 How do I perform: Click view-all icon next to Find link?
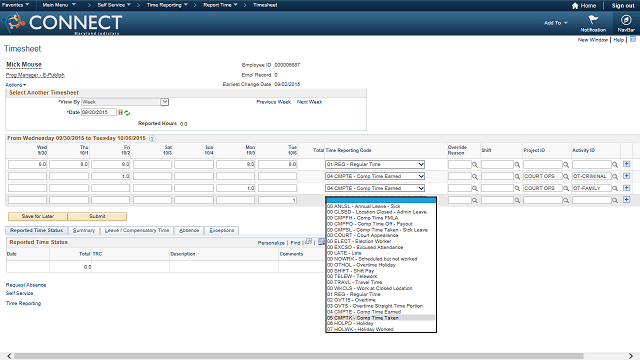tap(309, 242)
